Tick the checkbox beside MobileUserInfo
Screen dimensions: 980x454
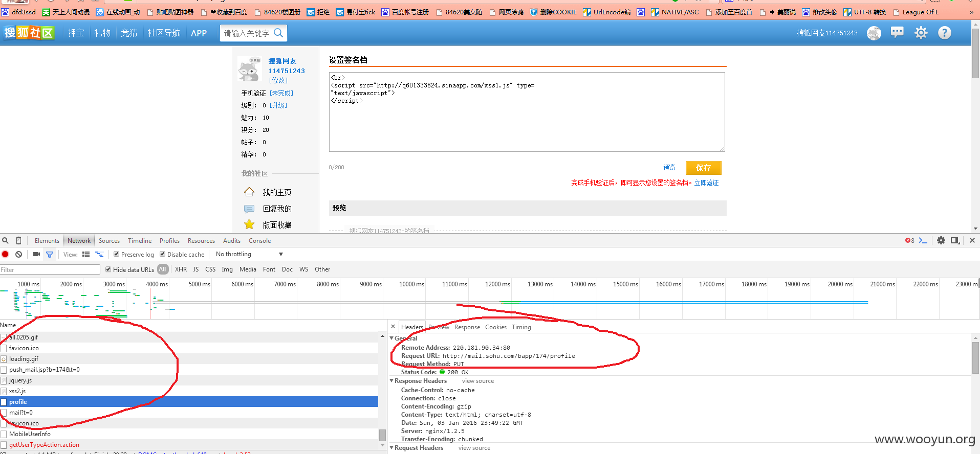4,434
